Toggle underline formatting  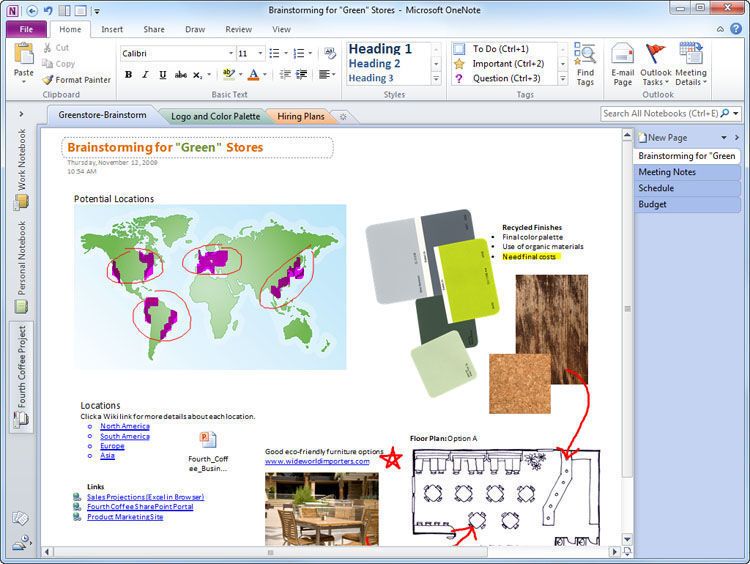163,75
